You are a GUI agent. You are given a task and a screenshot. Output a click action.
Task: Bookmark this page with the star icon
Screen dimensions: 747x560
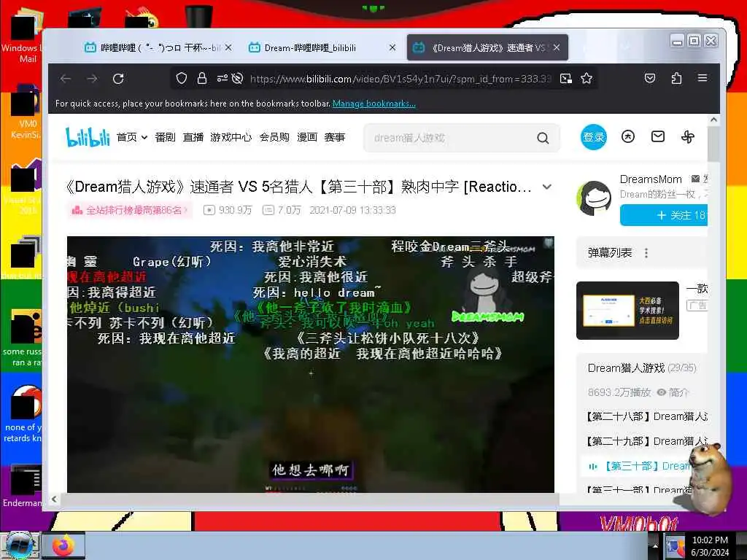(x=587, y=79)
